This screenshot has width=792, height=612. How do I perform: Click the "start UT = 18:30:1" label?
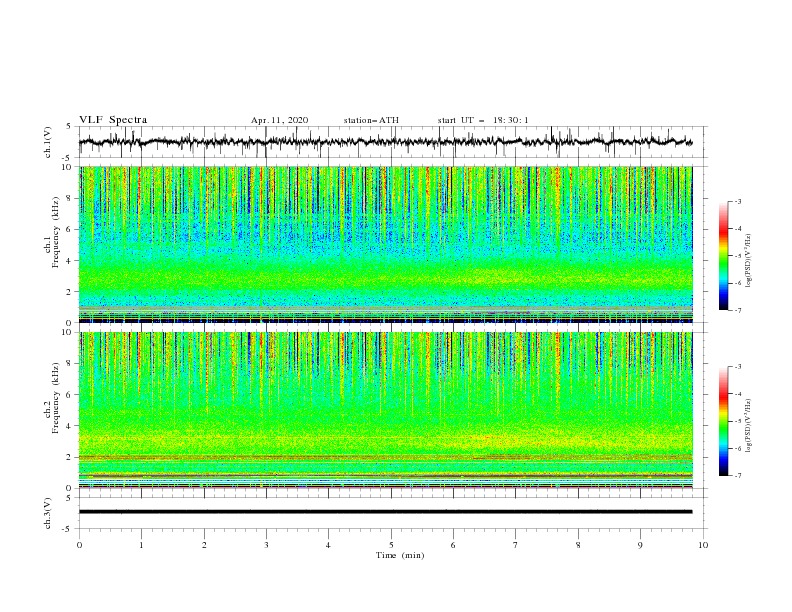(x=483, y=120)
